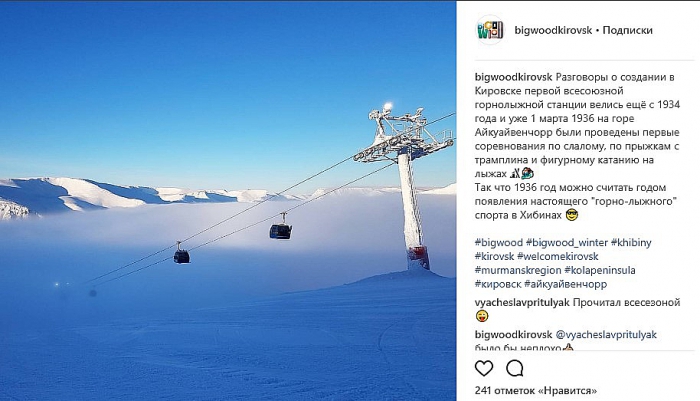This screenshot has height=401, width=700.
Task: Click the cable car photo
Action: 228,200
